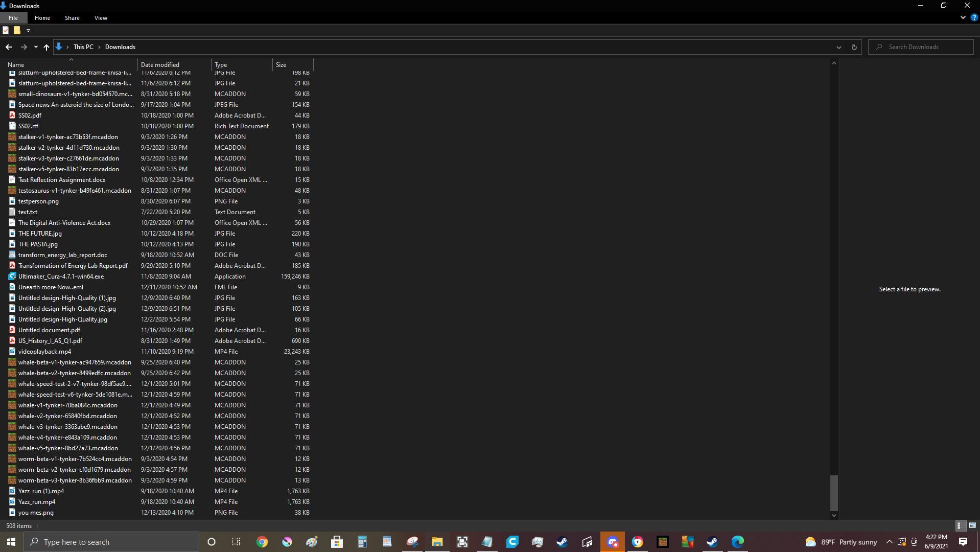Image resolution: width=980 pixels, height=552 pixels.
Task: Open File Explorer help
Action: (974, 17)
